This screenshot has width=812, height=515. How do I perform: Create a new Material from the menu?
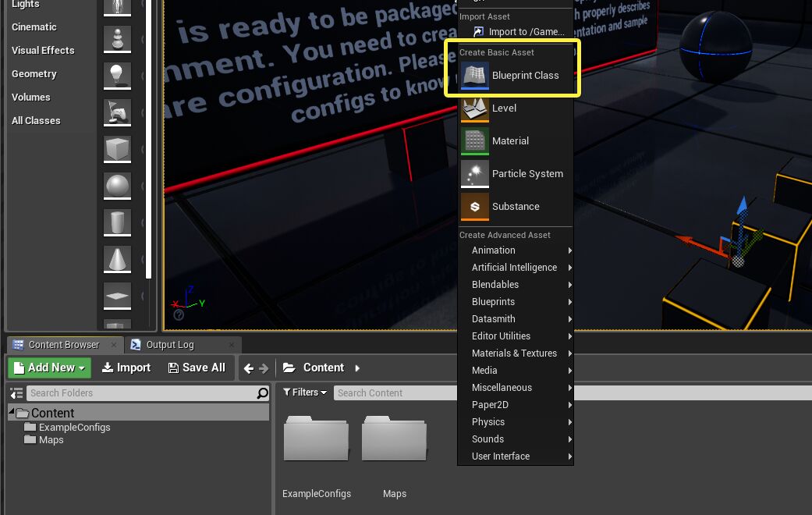pyautogui.click(x=510, y=141)
